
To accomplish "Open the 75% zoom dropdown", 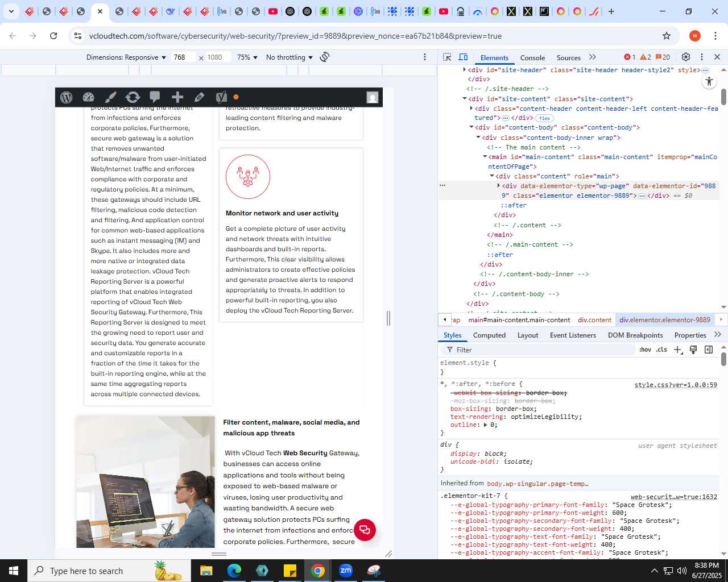I will (x=247, y=57).
